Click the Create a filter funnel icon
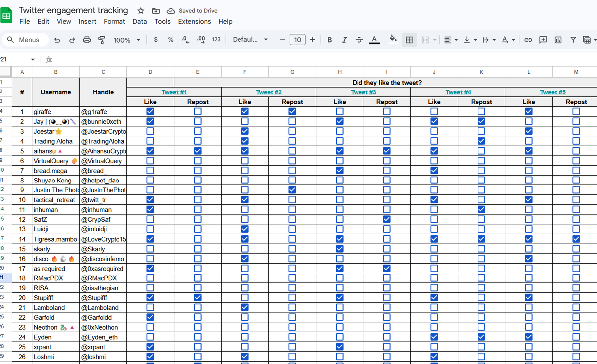This screenshot has width=597, height=364. click(573, 40)
